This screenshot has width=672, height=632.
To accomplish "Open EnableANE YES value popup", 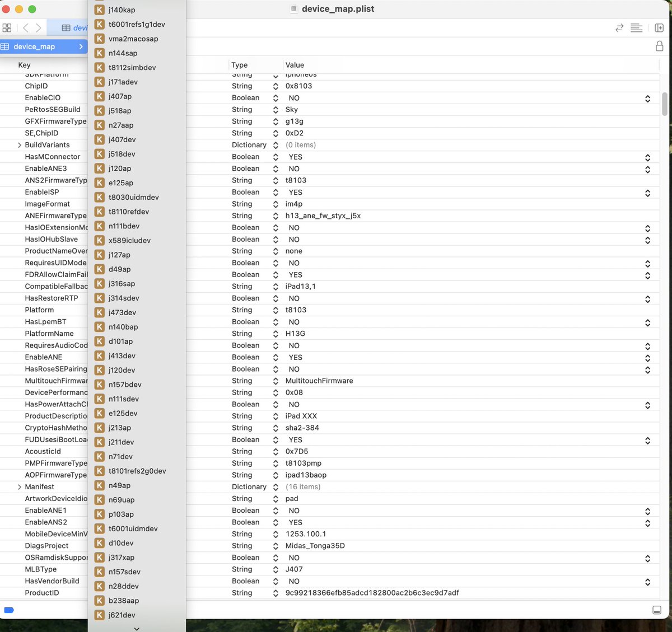I will click(648, 358).
